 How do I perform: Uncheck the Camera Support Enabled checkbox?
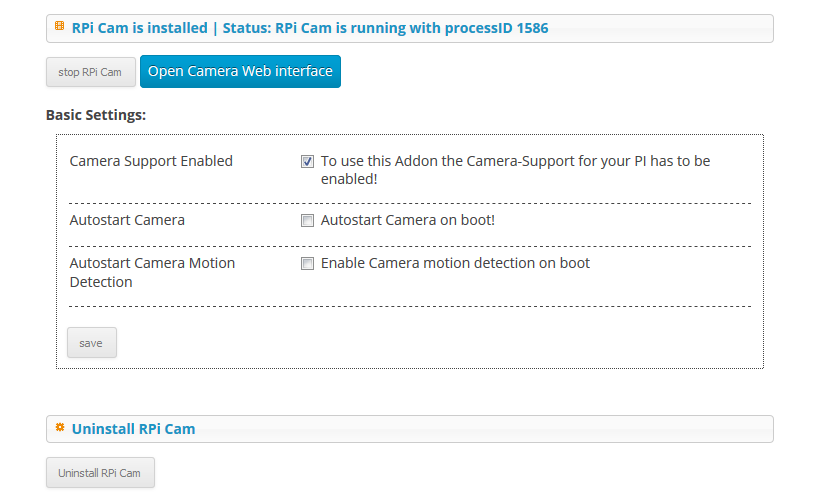(x=307, y=162)
